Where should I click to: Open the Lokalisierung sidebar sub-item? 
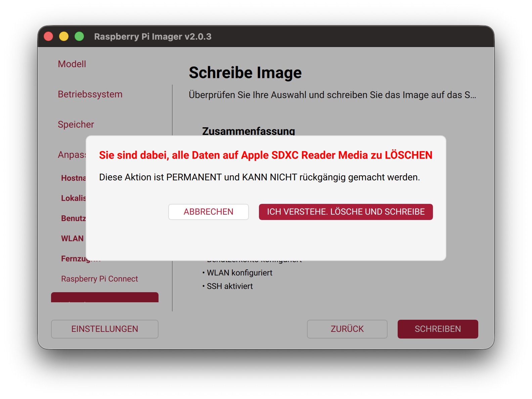click(x=73, y=198)
